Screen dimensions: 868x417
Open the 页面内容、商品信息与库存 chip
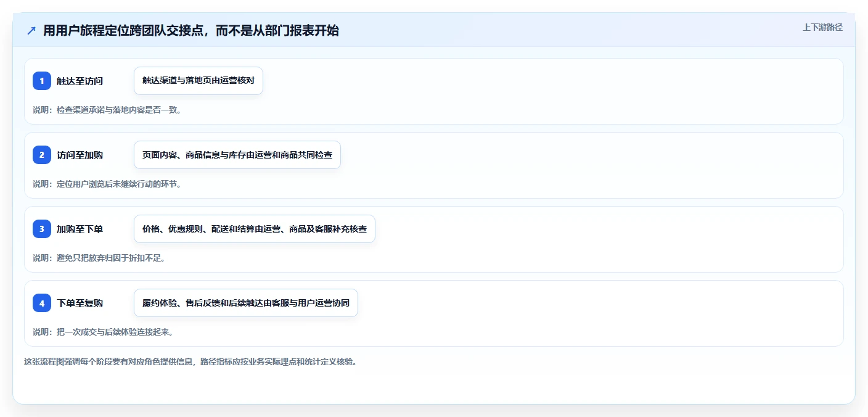[x=237, y=155]
